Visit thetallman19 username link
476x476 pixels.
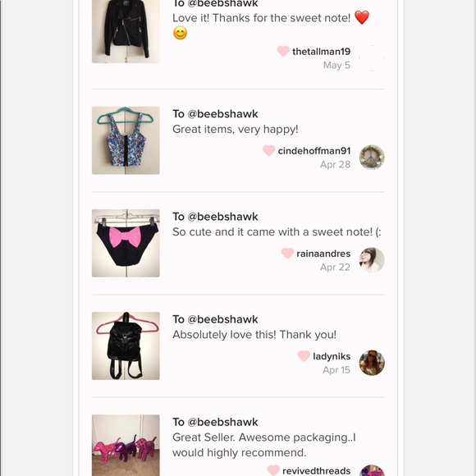coord(321,52)
